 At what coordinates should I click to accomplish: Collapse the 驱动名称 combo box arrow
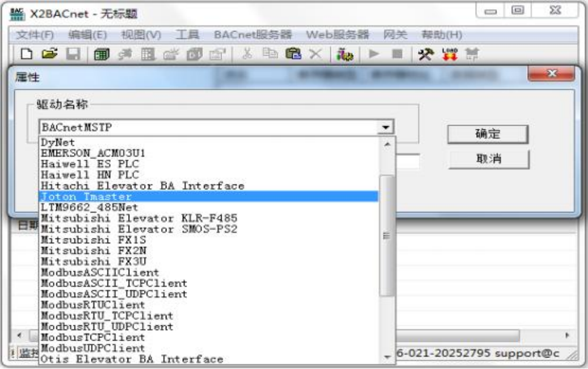click(386, 127)
